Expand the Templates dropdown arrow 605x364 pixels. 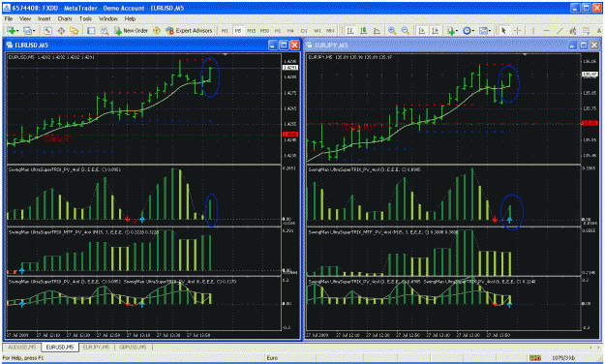coord(490,31)
